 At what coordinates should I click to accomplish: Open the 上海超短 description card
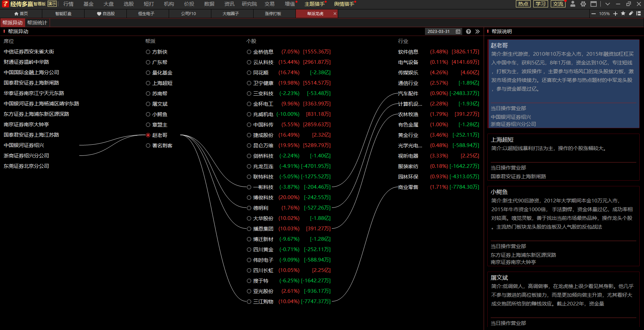click(563, 157)
